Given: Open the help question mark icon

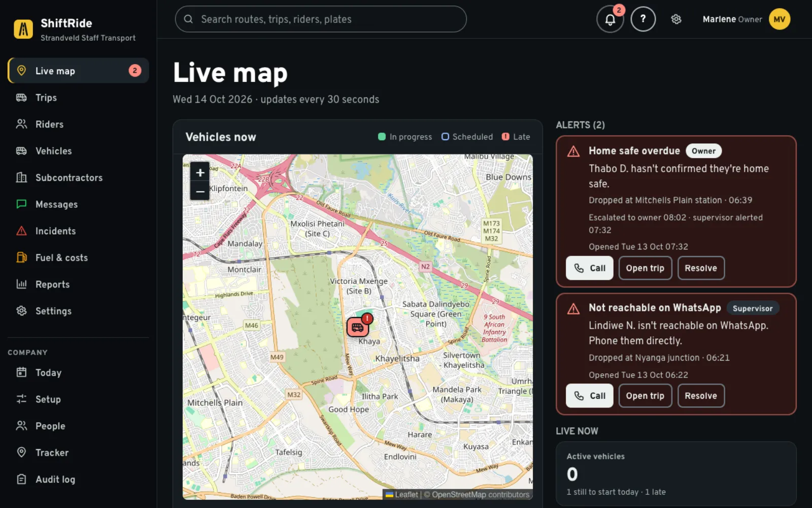Looking at the screenshot, I should point(643,19).
